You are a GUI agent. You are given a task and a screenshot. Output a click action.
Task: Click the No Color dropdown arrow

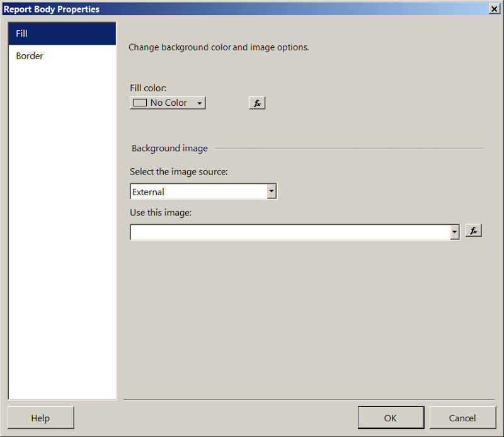point(200,103)
